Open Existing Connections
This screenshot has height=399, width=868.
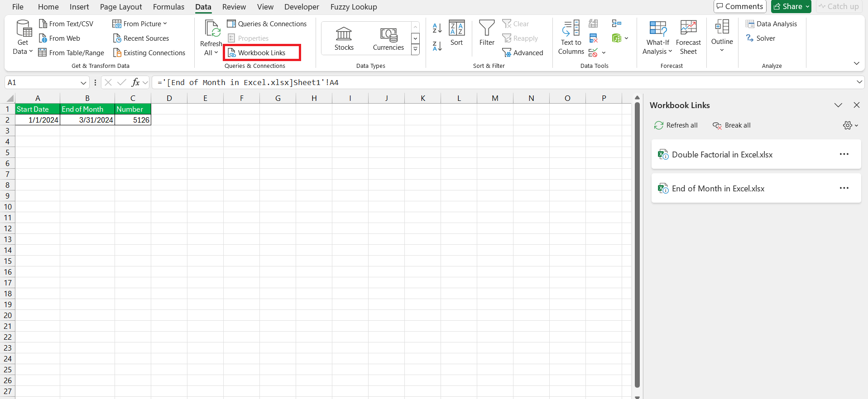tap(149, 52)
